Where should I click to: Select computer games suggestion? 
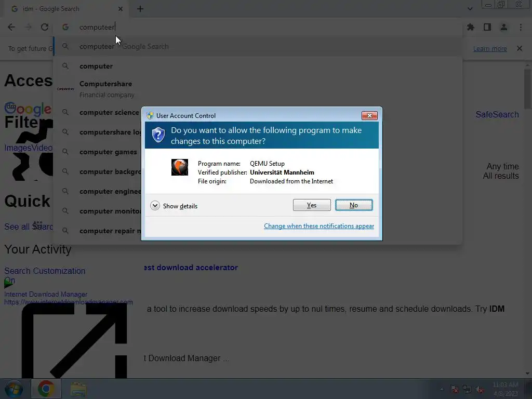coord(98,152)
